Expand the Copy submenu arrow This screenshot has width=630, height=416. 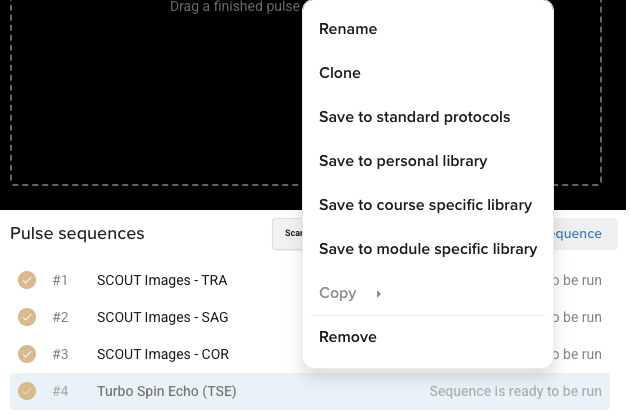tap(378, 294)
